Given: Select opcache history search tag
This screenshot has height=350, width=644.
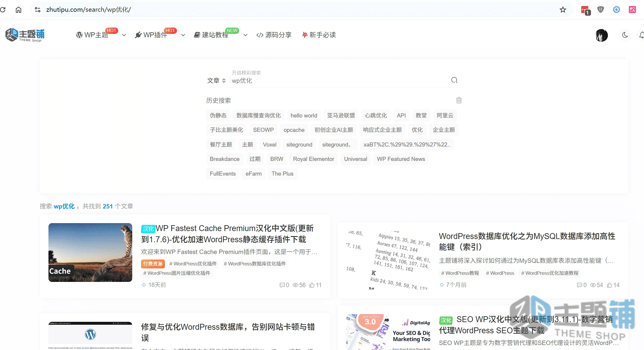Looking at the screenshot, I should pyautogui.click(x=294, y=130).
